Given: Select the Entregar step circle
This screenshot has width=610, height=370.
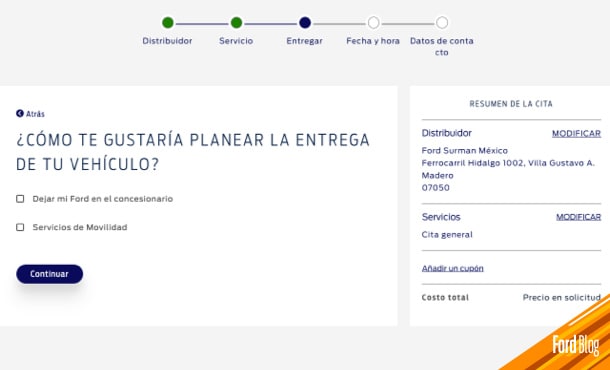Looking at the screenshot, I should tap(305, 23).
